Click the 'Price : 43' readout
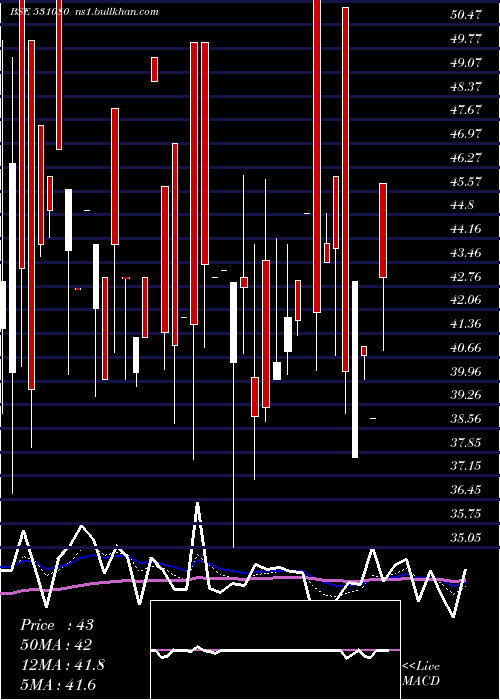 57,625
